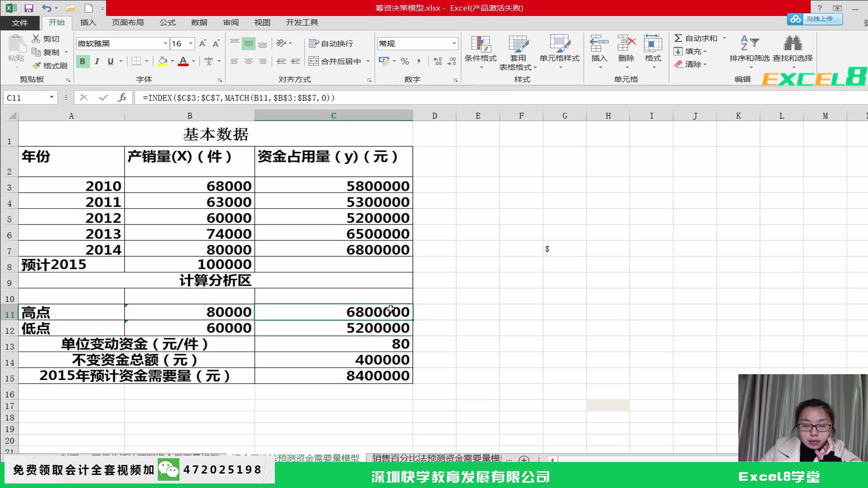
Task: Click the 格式刷 (Format Painter) icon
Action: tap(37, 65)
